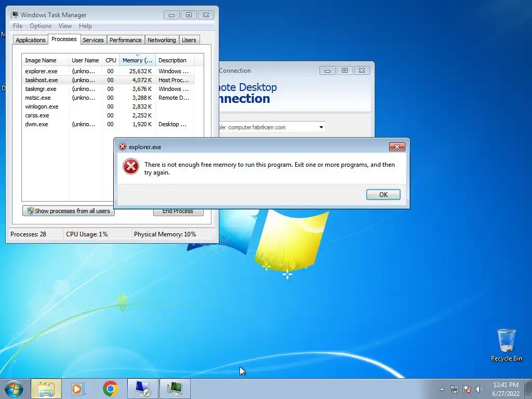
Task: Select the explorer.exe process row
Action: (108, 71)
